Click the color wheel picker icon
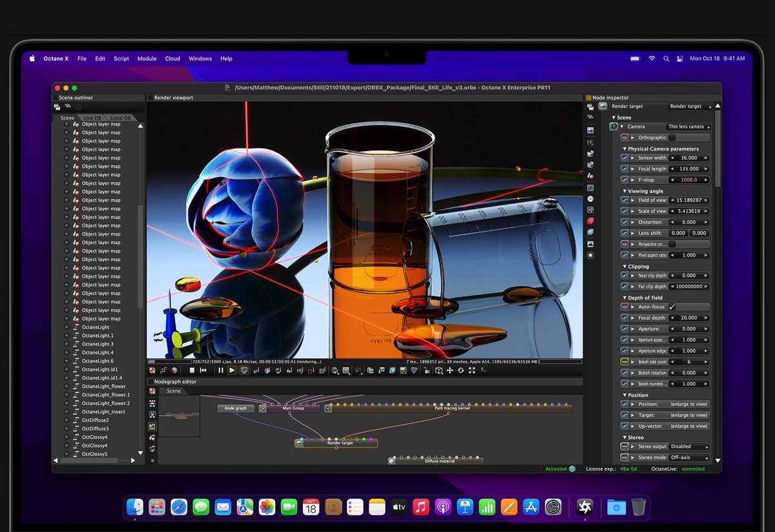Image resolution: width=775 pixels, height=532 pixels. 267,371
